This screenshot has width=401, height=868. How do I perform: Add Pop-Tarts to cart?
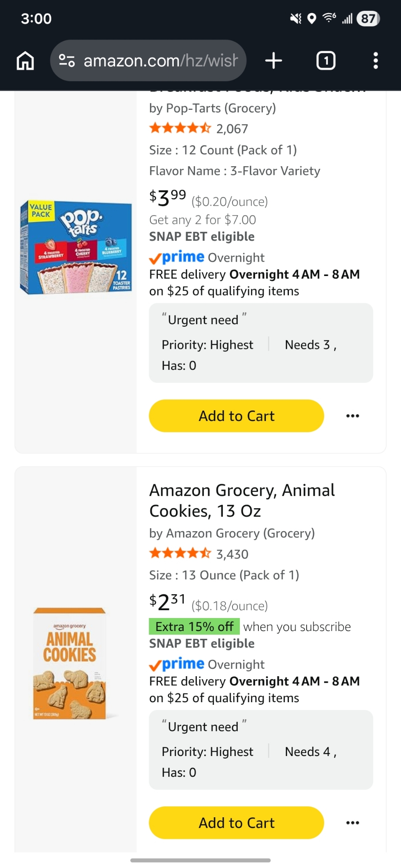(x=236, y=416)
